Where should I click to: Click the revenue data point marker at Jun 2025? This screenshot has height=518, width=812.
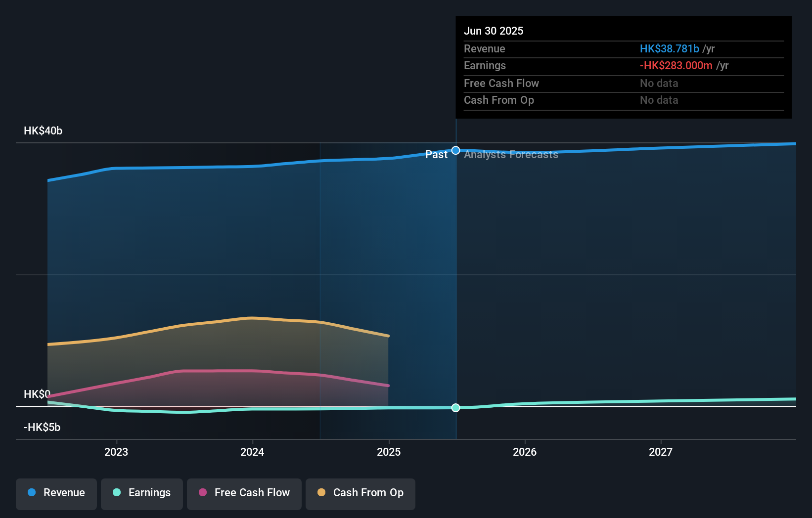point(456,150)
